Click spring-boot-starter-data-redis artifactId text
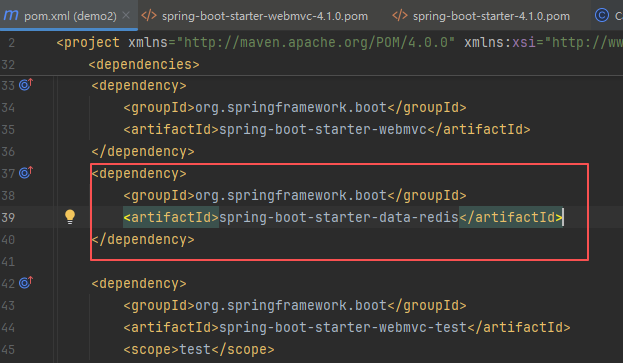 click(339, 218)
